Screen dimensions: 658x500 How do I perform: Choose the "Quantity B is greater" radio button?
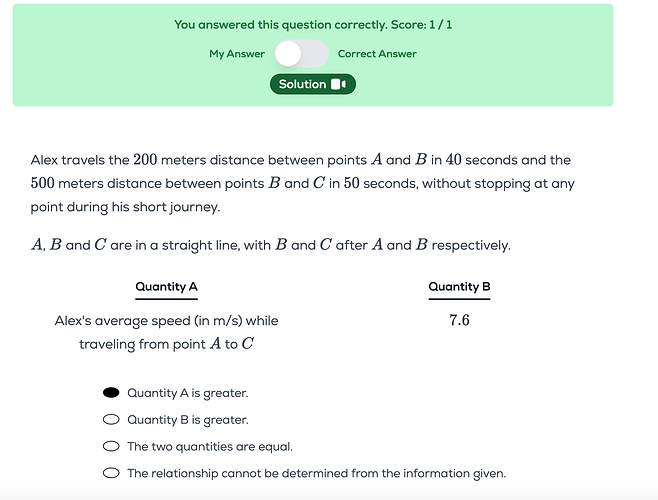click(111, 420)
